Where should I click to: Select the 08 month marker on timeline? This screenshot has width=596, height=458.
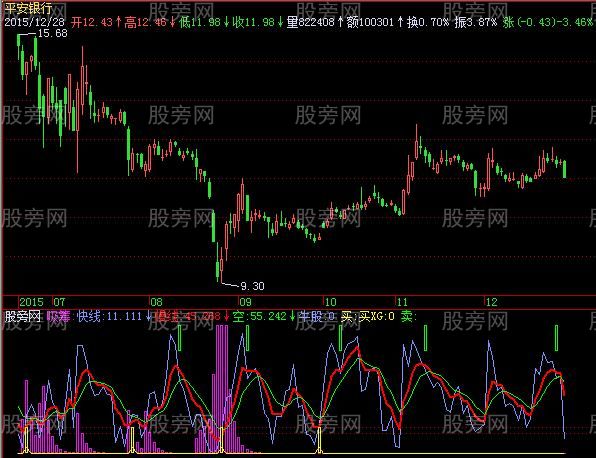pos(156,302)
